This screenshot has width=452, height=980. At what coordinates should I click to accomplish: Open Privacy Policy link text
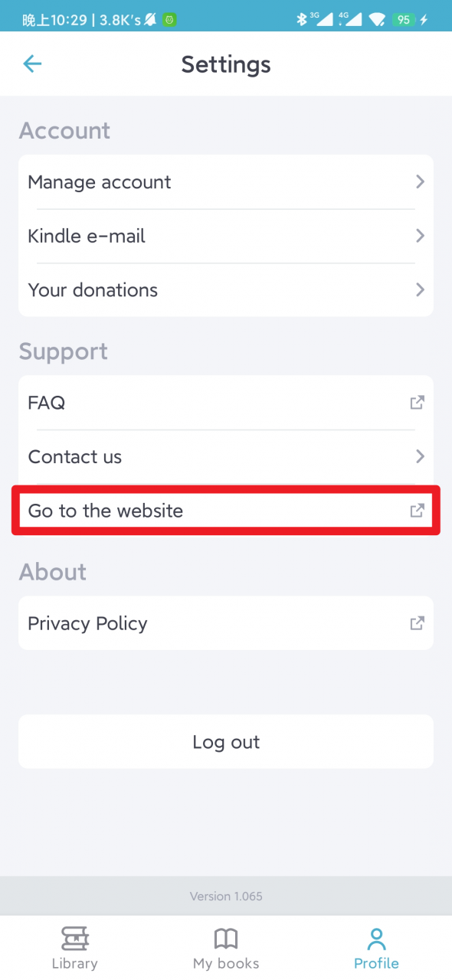tap(87, 623)
